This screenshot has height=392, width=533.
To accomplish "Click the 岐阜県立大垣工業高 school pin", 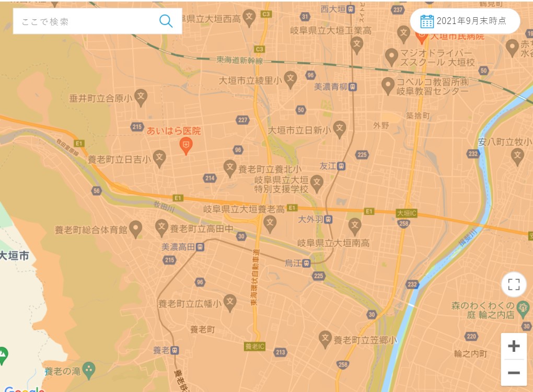I will point(356,45).
